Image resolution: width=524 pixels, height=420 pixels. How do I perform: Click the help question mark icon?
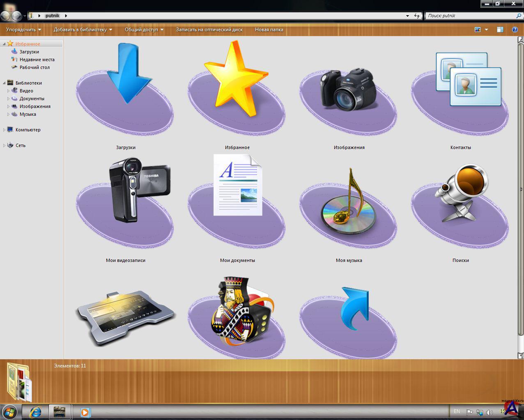(515, 30)
